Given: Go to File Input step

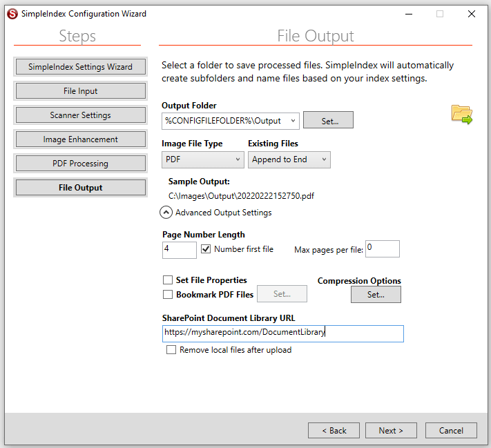Looking at the screenshot, I should coord(81,91).
